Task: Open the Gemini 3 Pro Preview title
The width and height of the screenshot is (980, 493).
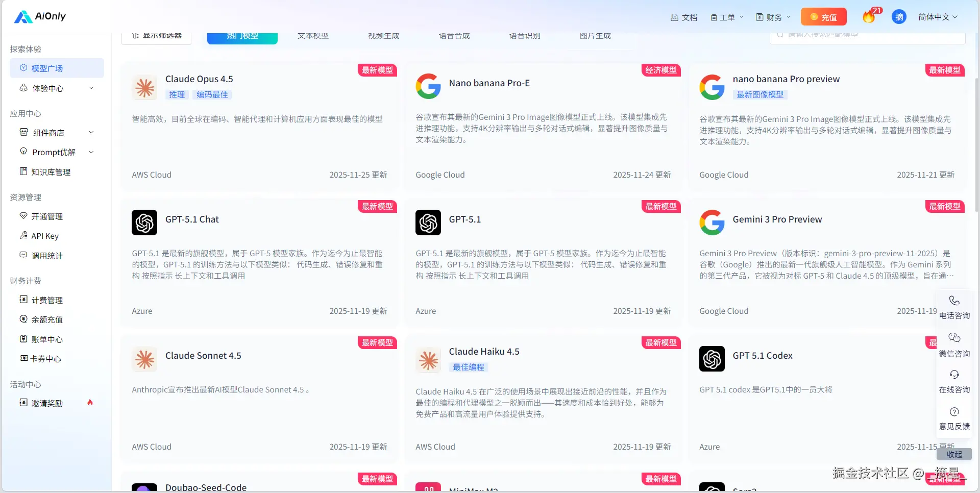Action: point(777,219)
